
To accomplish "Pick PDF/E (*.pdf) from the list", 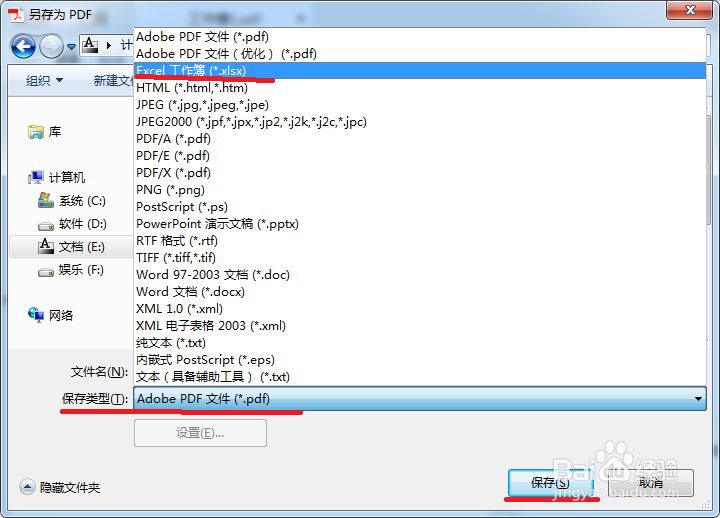I will tap(420, 156).
